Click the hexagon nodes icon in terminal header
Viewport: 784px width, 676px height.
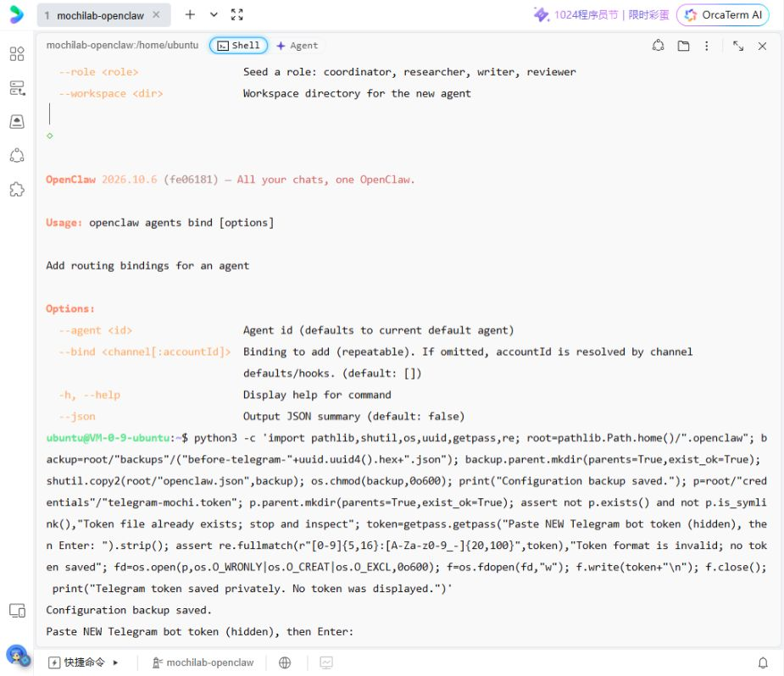[x=658, y=46]
